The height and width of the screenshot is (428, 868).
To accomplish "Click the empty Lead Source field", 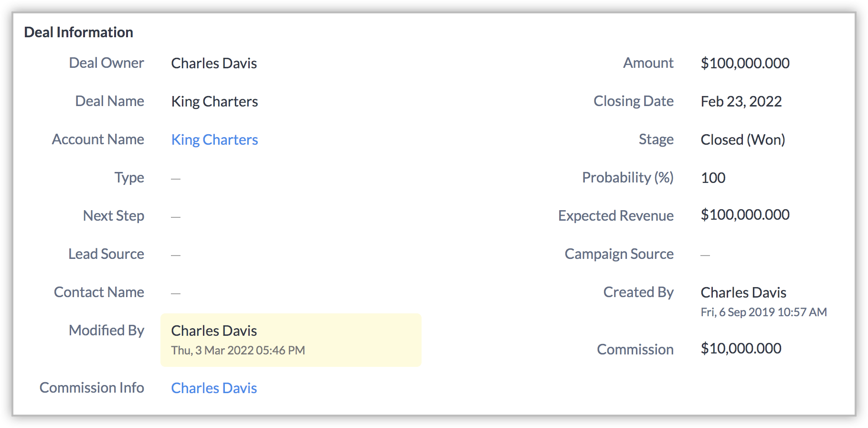I will pyautogui.click(x=176, y=255).
